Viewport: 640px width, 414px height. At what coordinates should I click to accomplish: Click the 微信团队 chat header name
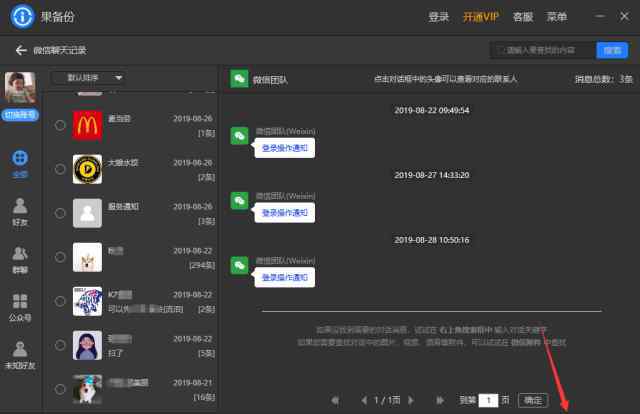click(270, 80)
